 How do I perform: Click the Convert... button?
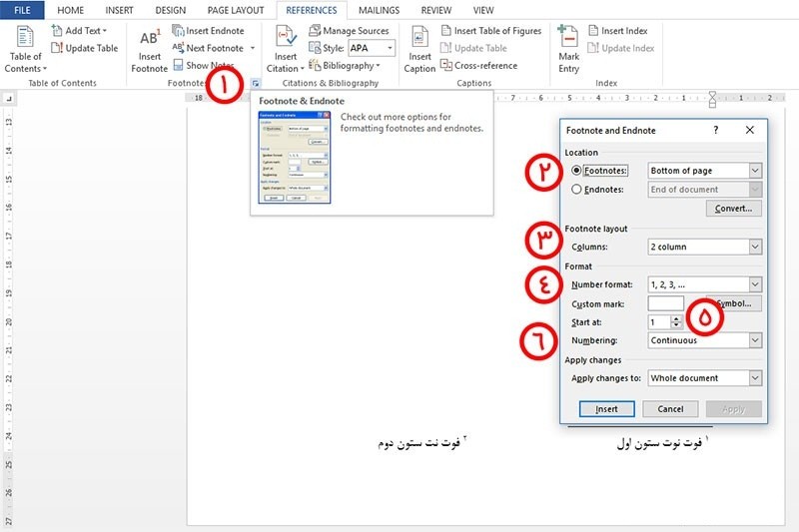click(x=734, y=209)
